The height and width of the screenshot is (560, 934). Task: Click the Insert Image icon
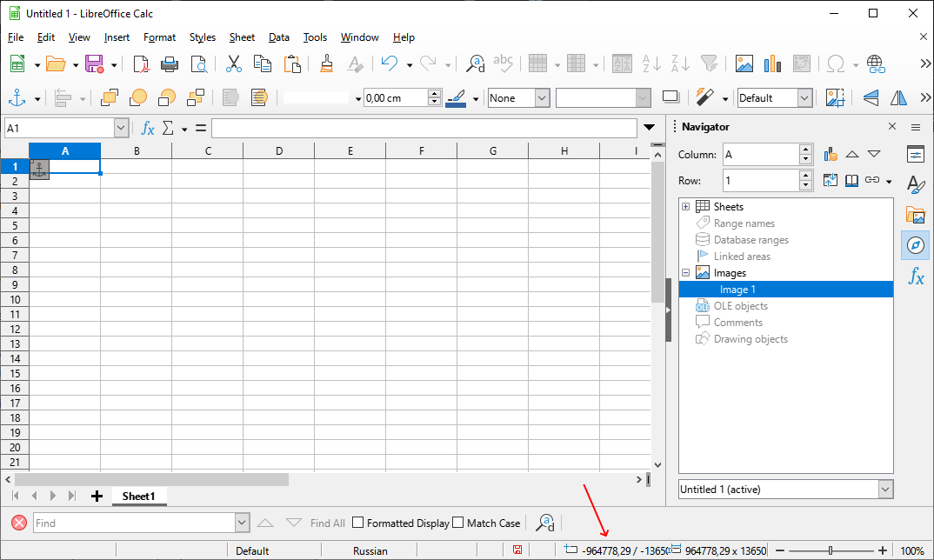(744, 63)
